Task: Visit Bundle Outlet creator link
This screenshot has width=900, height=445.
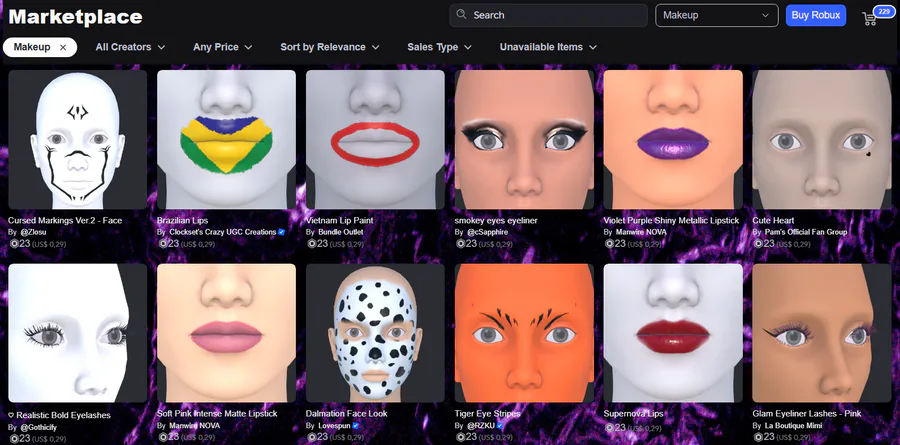Action: point(340,232)
